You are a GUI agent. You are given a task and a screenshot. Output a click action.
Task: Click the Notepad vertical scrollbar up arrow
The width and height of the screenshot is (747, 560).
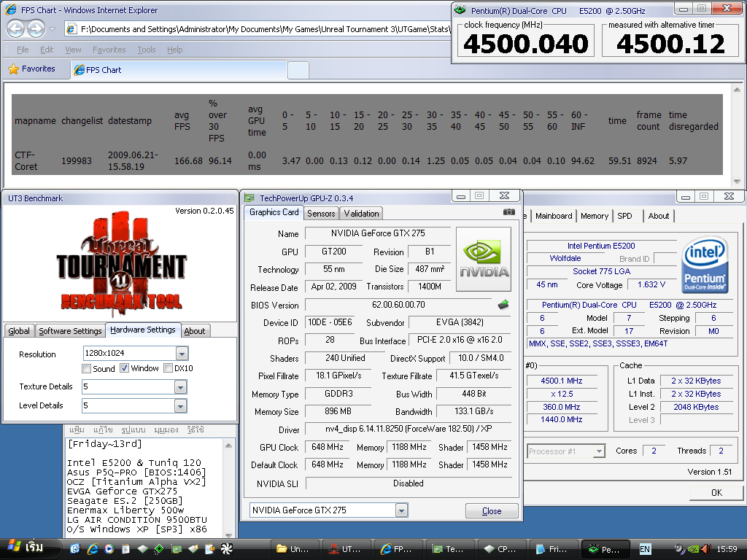coord(228,446)
